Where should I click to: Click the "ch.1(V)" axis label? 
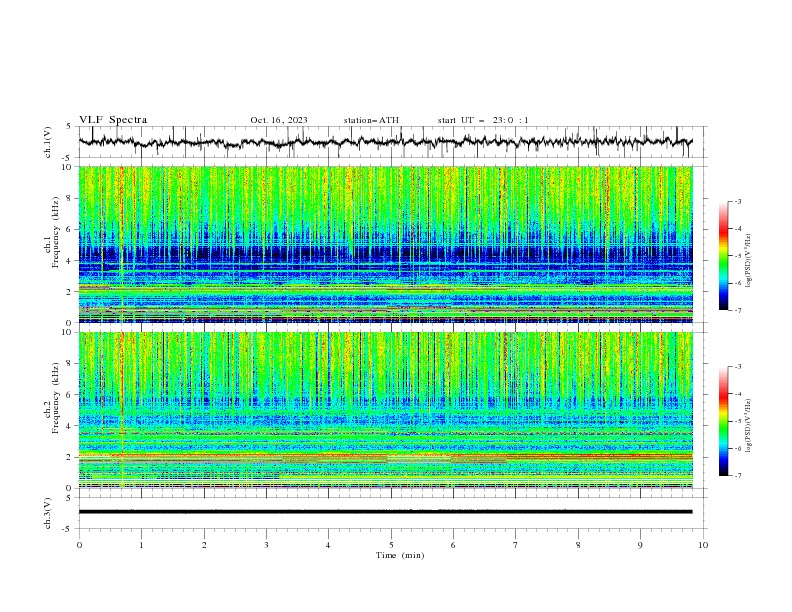[48, 142]
